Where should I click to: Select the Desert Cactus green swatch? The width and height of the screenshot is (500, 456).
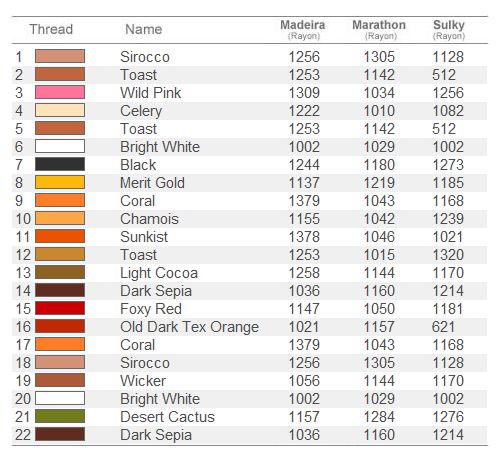(60, 416)
